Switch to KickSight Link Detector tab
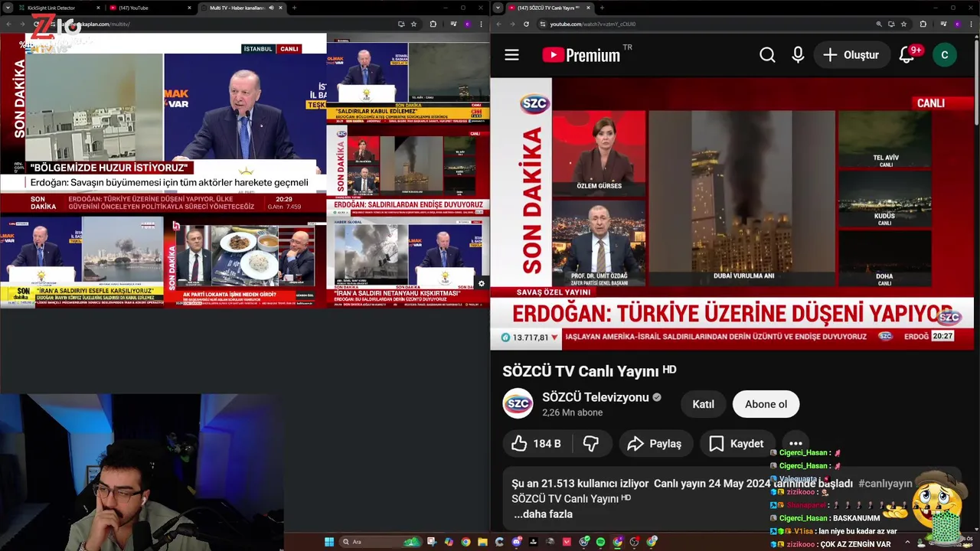980x551 pixels. [58, 8]
